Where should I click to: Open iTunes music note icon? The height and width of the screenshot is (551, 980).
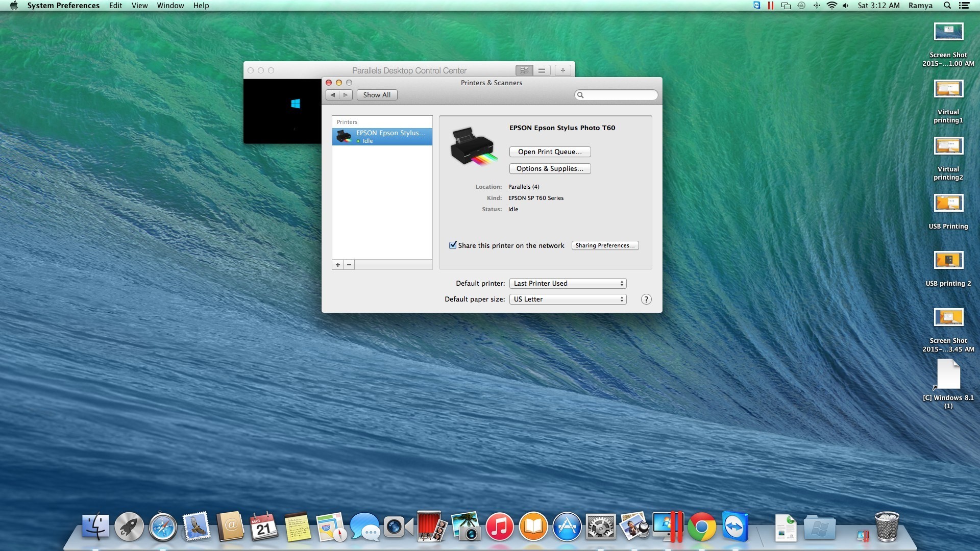(499, 527)
